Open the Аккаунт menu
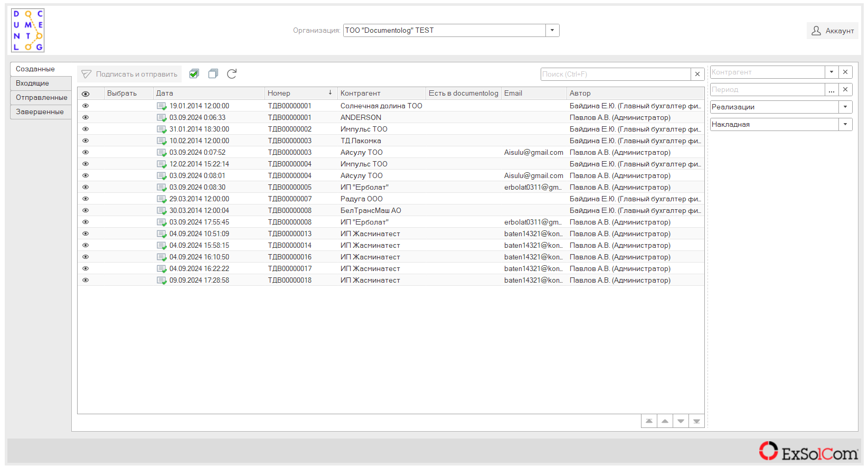The height and width of the screenshot is (466, 868). tap(833, 31)
